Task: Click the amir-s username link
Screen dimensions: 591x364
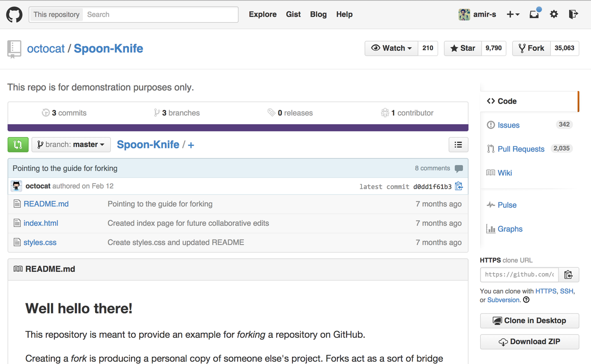Action: click(485, 14)
